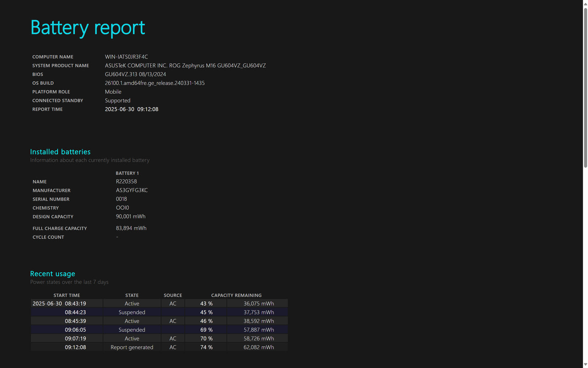The width and height of the screenshot is (588, 368).
Task: Click the 69 % capacity cell
Action: tap(206, 330)
